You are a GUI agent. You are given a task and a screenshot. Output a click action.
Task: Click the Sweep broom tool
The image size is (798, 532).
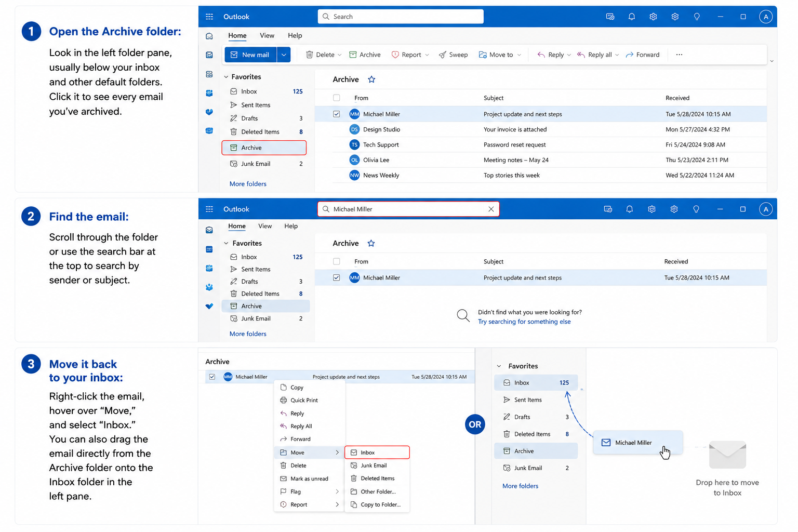pyautogui.click(x=453, y=55)
